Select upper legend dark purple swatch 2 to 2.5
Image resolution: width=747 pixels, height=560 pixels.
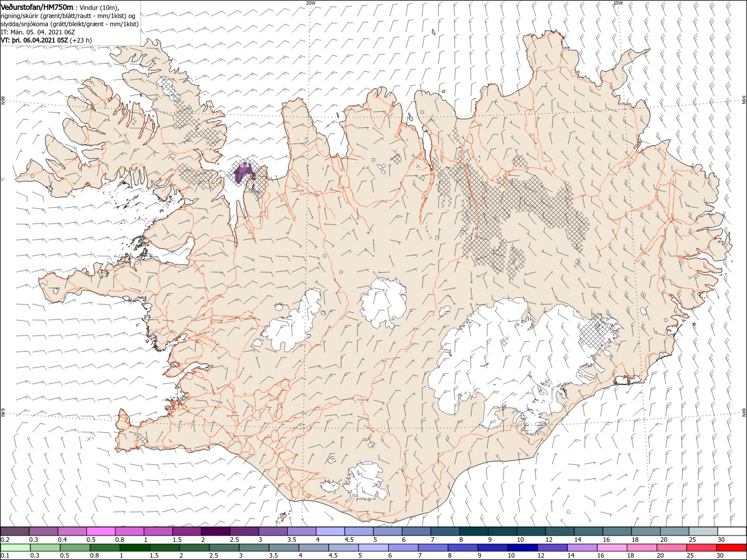[215, 531]
